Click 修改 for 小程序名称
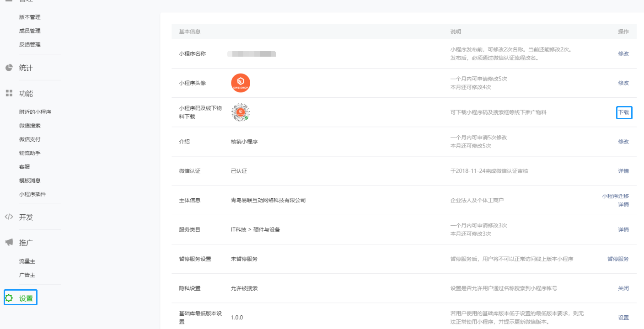This screenshot has height=329, width=644. pos(623,53)
